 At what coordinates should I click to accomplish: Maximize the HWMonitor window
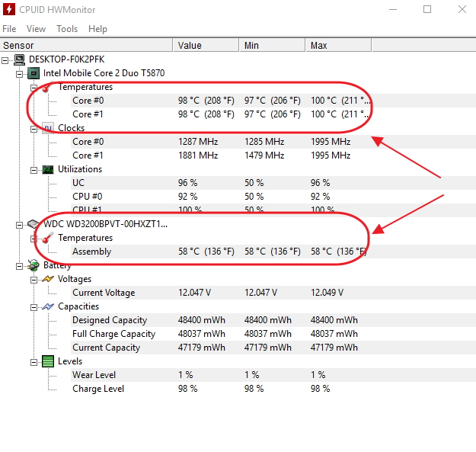pos(427,9)
